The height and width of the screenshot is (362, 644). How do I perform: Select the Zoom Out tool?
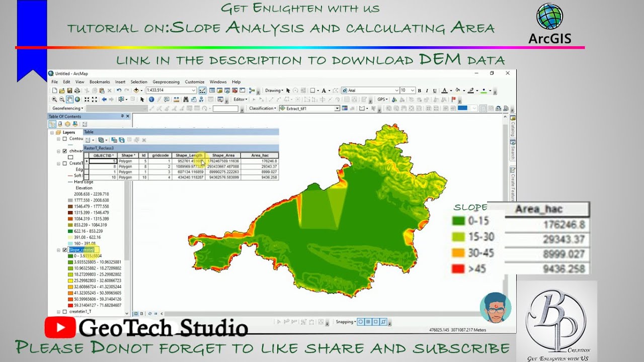pos(62,100)
